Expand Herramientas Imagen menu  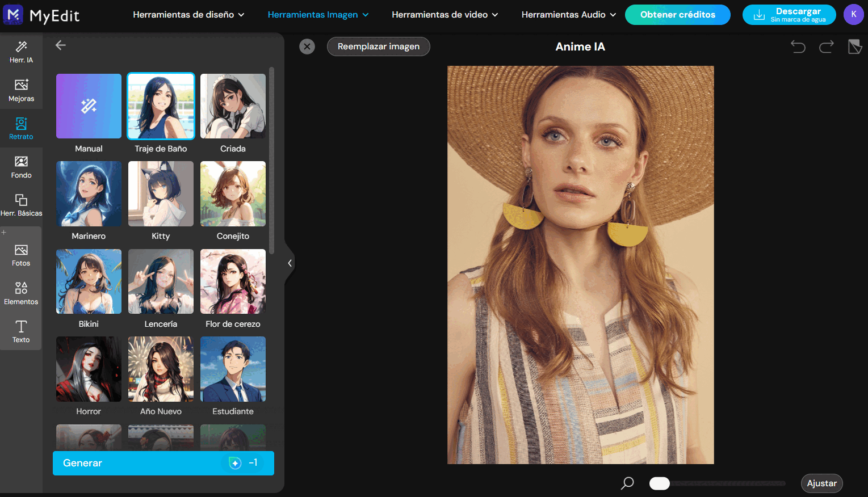[x=318, y=15]
